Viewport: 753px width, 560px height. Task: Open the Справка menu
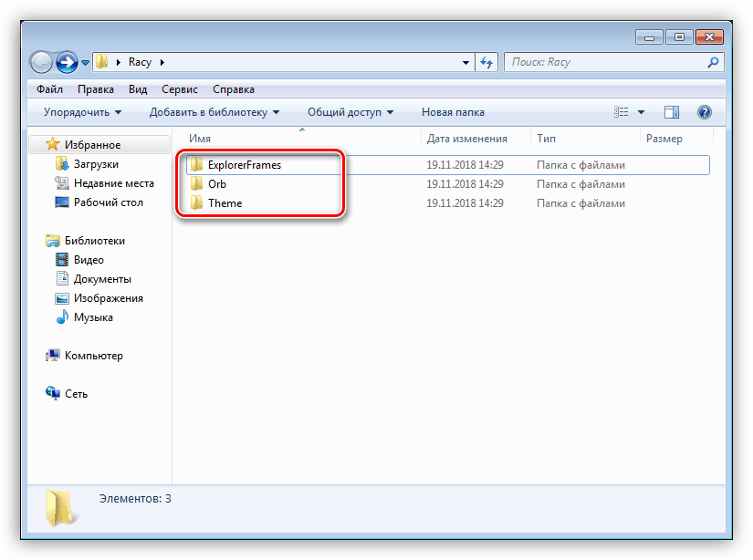click(x=234, y=89)
